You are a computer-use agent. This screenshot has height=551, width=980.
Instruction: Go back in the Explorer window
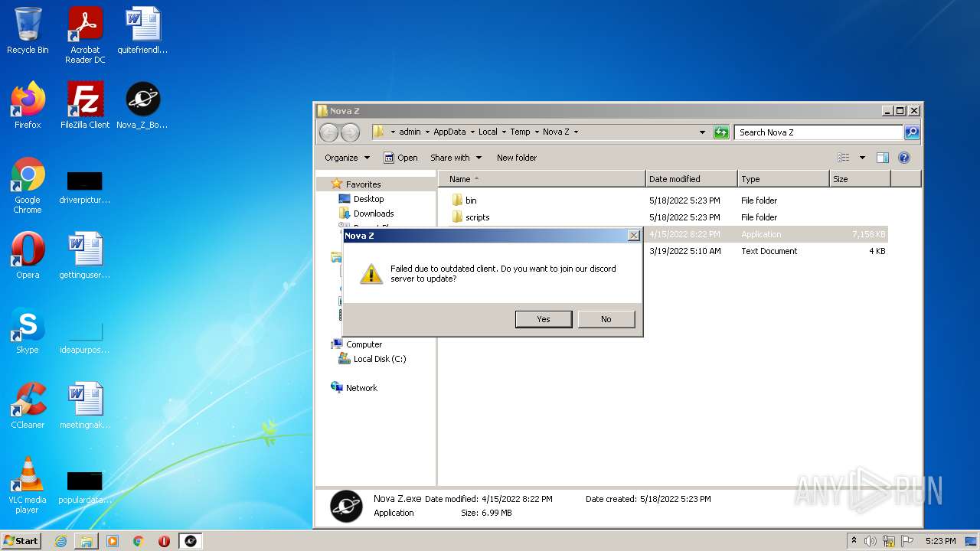(x=328, y=132)
